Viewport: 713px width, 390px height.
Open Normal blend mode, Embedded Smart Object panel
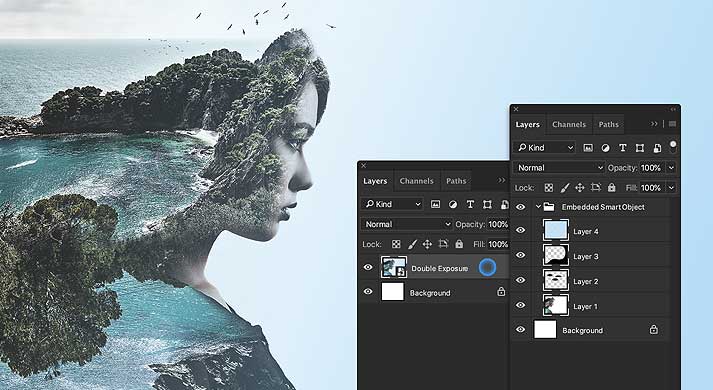559,168
